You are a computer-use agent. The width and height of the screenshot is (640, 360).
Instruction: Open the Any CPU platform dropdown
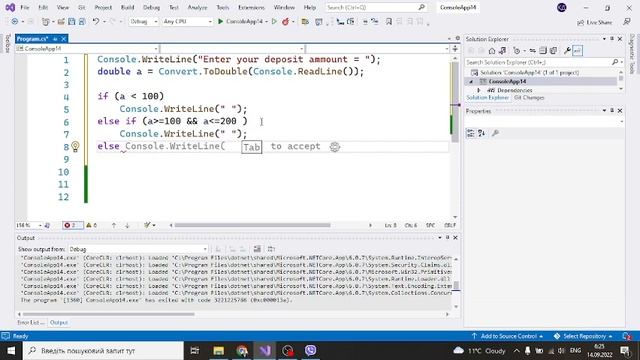coord(187,22)
